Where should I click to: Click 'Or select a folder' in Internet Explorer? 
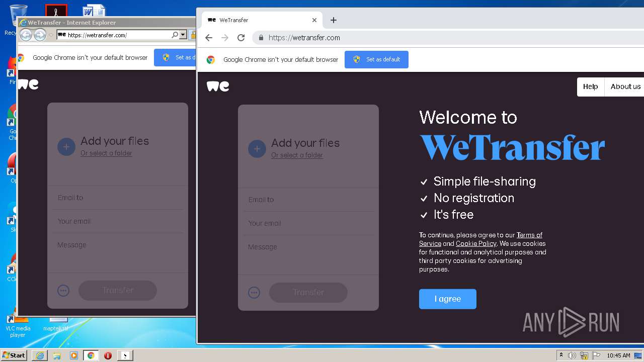106,153
